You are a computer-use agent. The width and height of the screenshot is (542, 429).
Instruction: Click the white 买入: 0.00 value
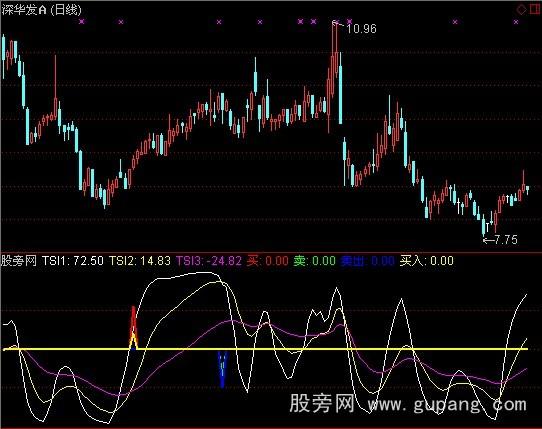427,261
